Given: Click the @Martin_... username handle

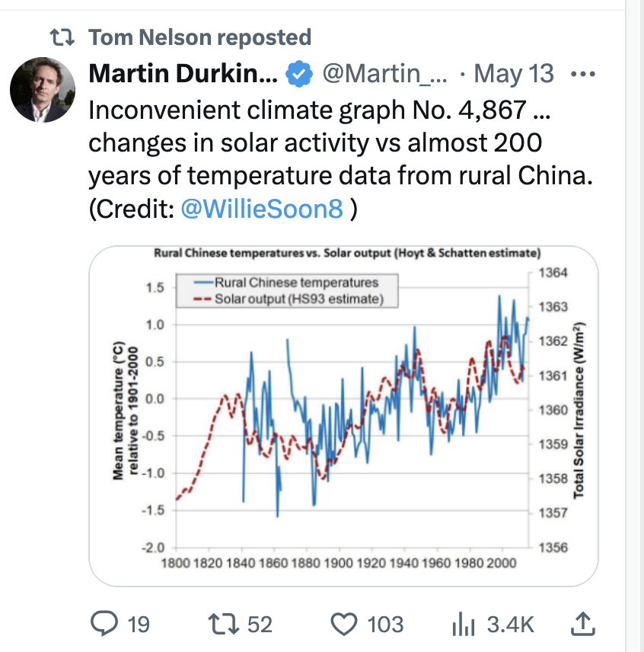Looking at the screenshot, I should (384, 74).
